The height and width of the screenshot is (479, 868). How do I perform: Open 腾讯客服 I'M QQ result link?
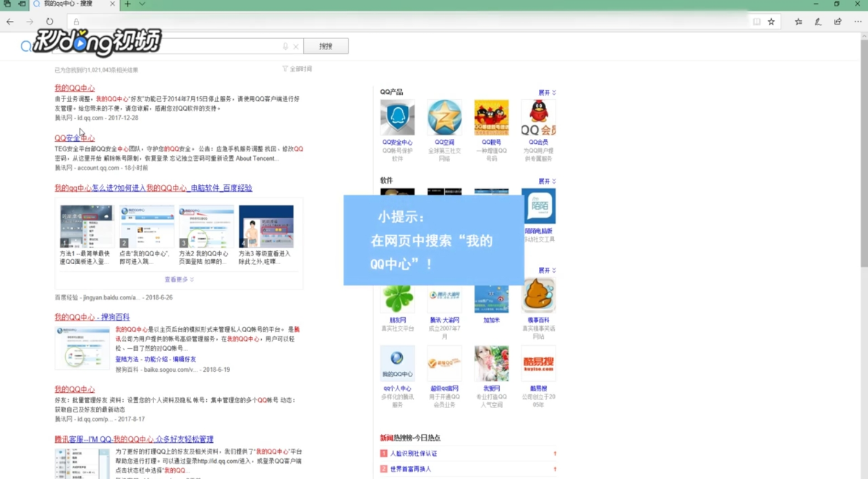pos(134,439)
